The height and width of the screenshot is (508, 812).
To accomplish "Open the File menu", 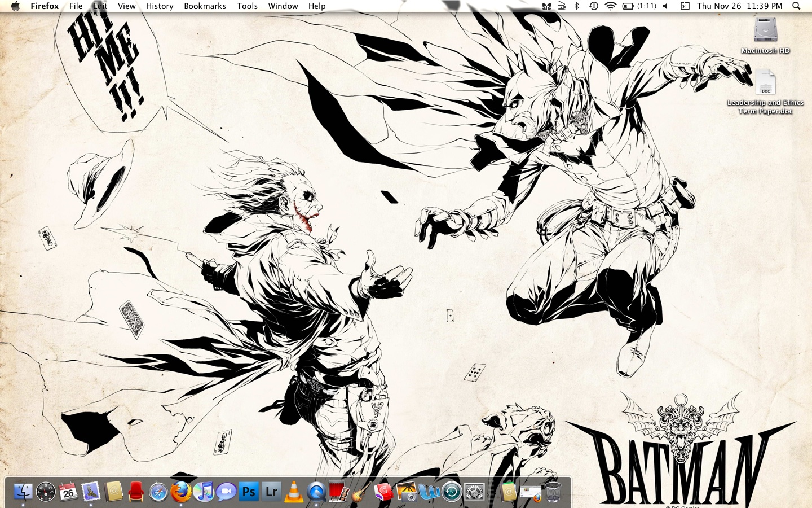I will pos(76,6).
